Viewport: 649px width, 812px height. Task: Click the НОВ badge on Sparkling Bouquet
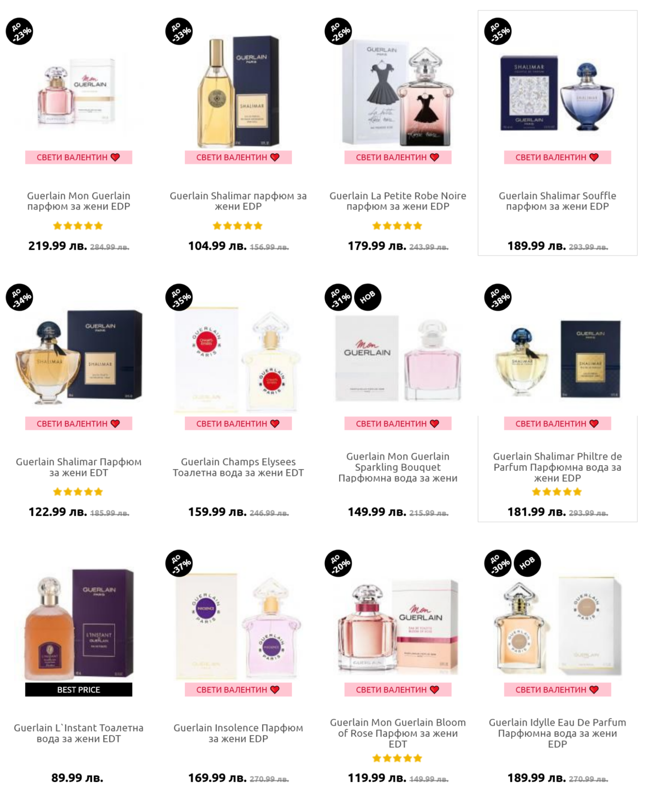[368, 297]
